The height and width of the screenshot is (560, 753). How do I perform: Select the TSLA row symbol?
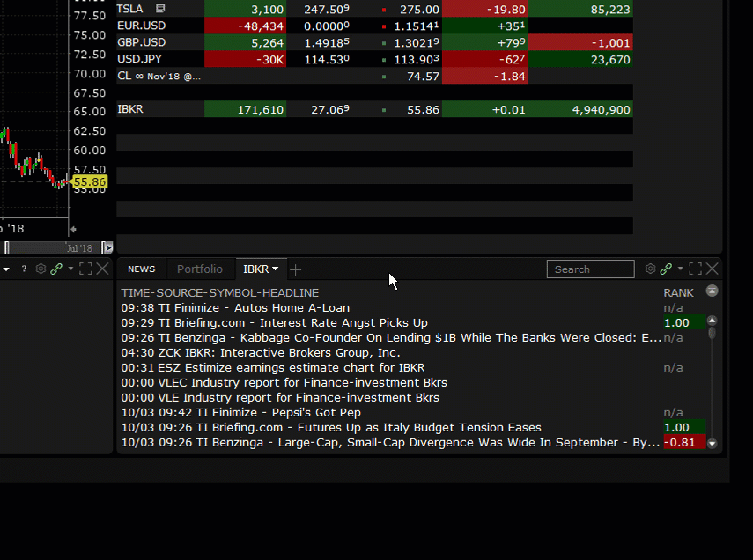coord(129,9)
